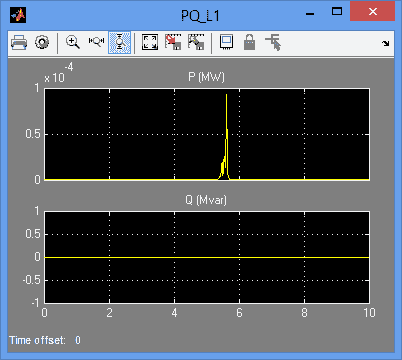Click Restore saved axes settings icon
This screenshot has height=360, width=402.
click(196, 42)
